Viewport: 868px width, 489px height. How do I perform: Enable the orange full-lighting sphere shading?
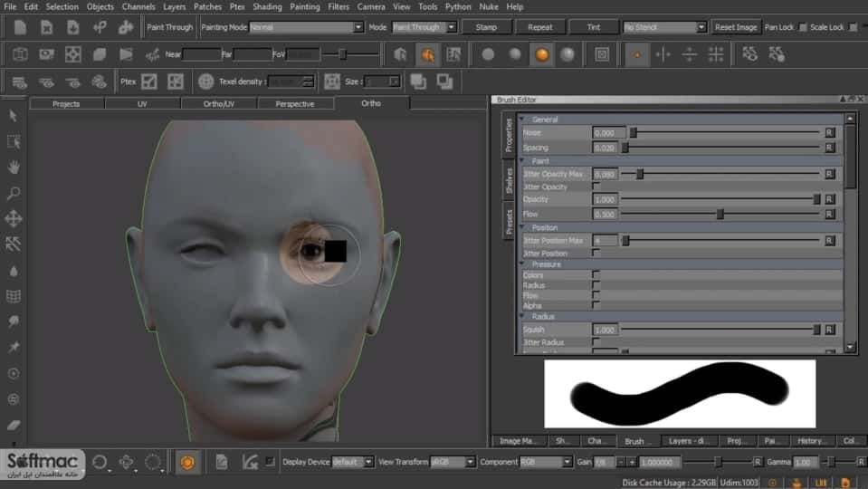pyautogui.click(x=542, y=54)
